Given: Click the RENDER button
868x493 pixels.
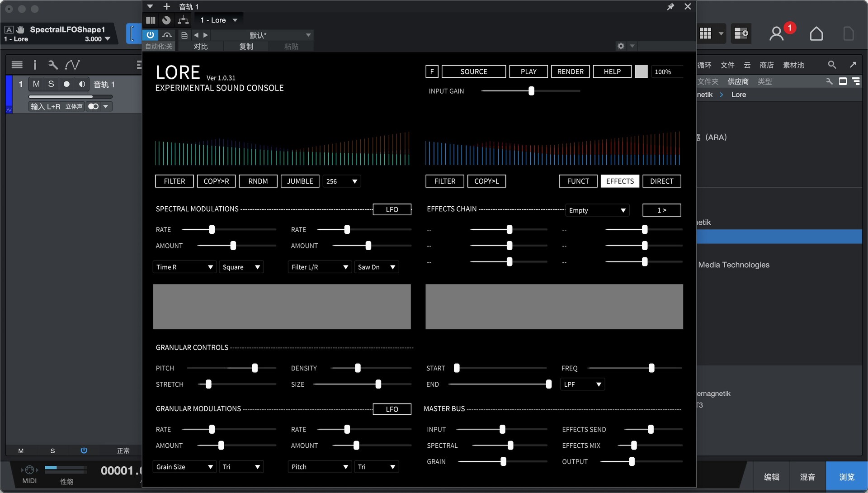Looking at the screenshot, I should [x=570, y=71].
